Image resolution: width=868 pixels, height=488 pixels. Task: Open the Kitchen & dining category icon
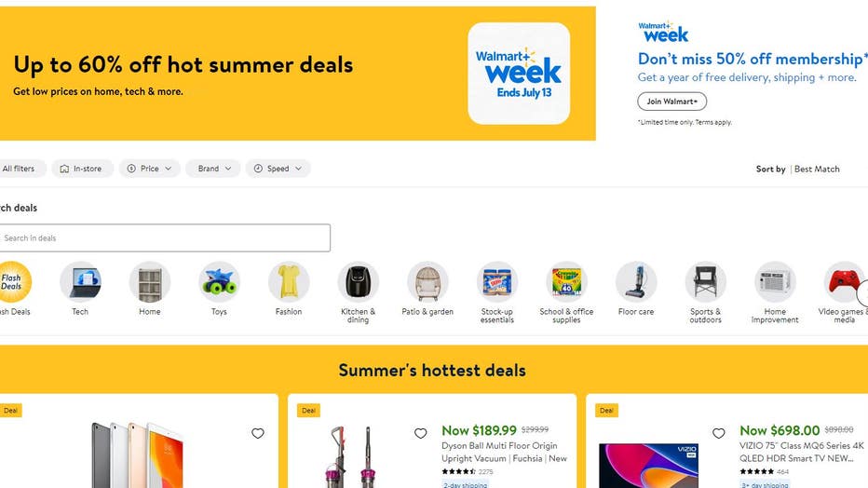(359, 281)
